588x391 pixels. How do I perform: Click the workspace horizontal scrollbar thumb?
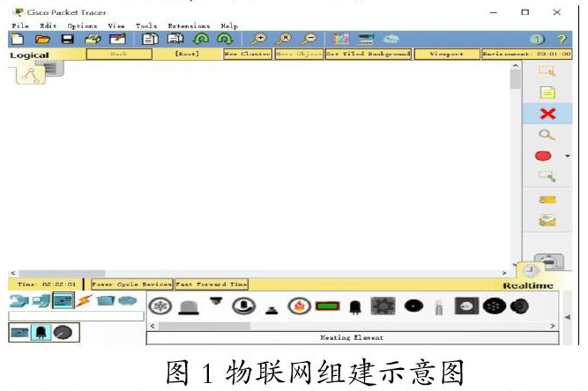(x=62, y=273)
